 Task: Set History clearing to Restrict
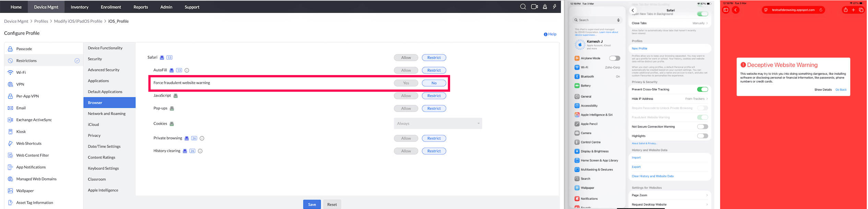pos(434,151)
